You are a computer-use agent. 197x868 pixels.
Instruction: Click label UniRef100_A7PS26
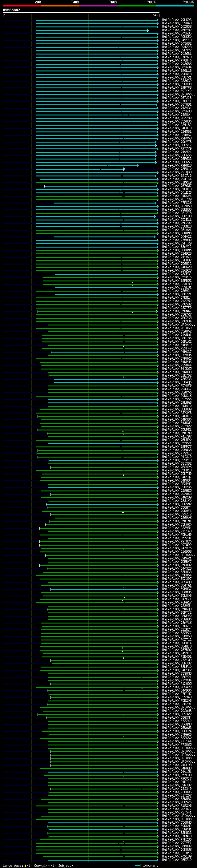click(x=177, y=203)
